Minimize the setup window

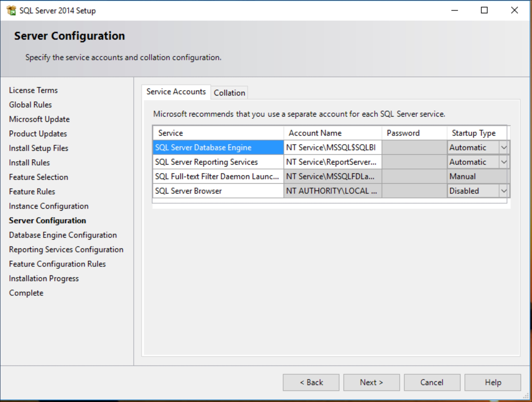pos(454,10)
